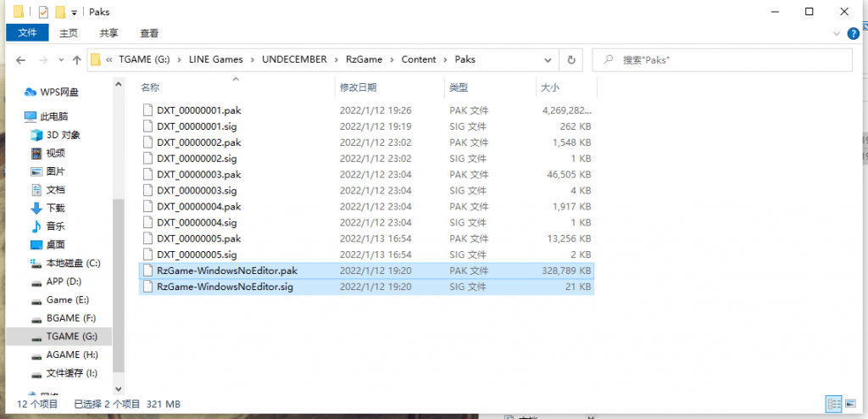
Task: Select BGAME (F:) drive
Action: pyautogui.click(x=71, y=318)
